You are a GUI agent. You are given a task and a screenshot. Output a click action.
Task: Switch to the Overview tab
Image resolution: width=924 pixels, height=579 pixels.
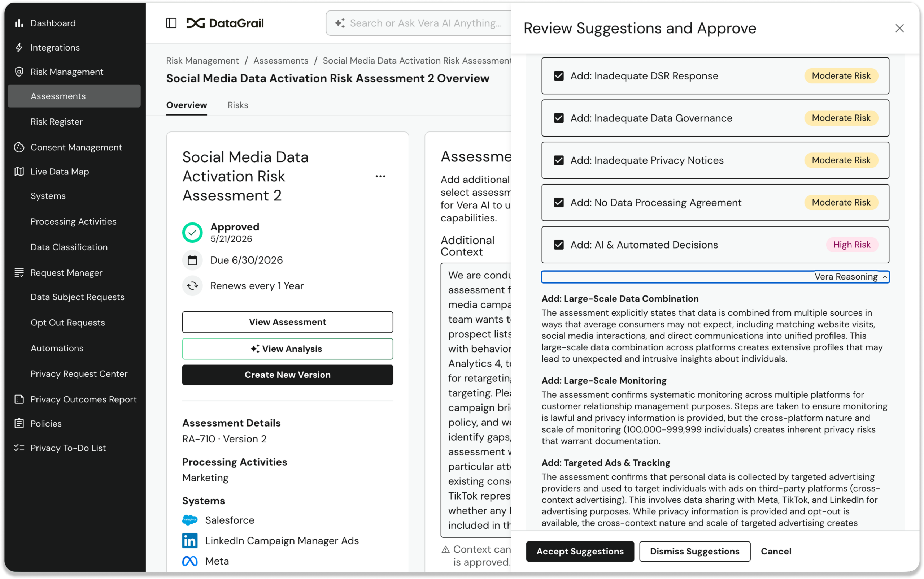186,105
